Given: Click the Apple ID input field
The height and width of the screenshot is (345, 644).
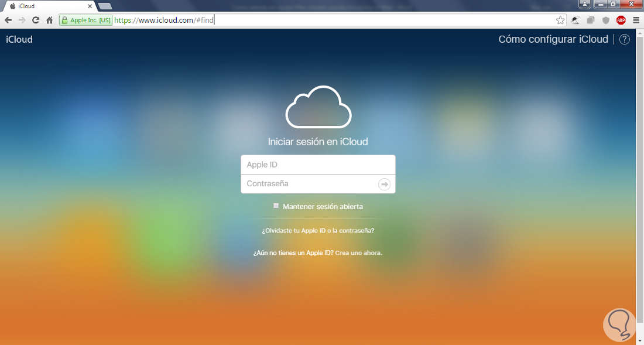Looking at the screenshot, I should click(x=318, y=165).
